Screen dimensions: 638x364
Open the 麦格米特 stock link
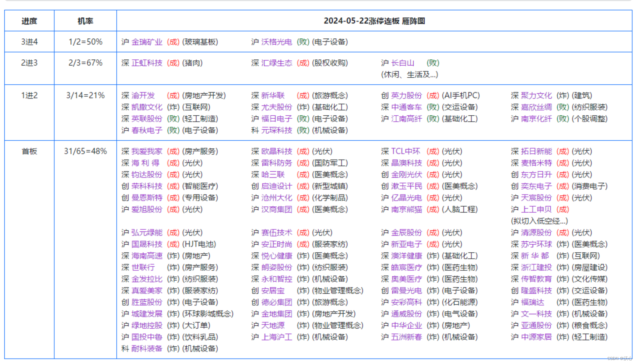coord(536,163)
